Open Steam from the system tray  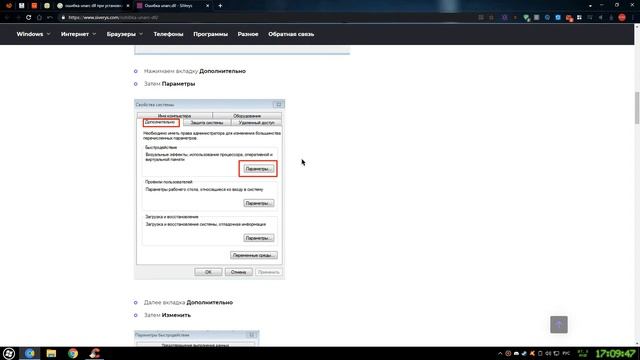point(524,353)
